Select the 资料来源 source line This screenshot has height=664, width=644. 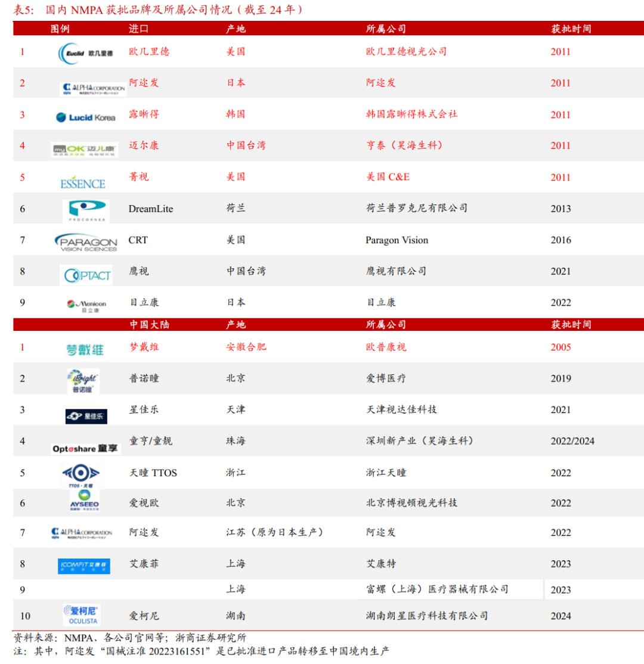129,638
